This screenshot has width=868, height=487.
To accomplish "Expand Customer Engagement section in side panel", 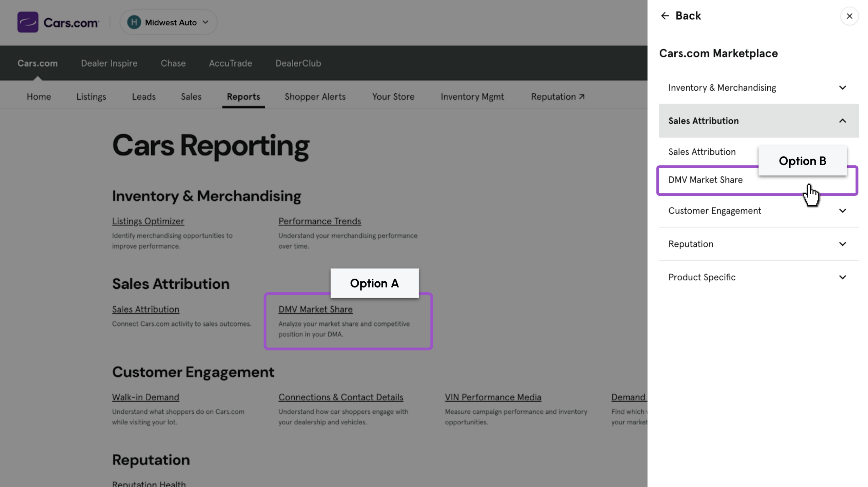I will (x=759, y=211).
